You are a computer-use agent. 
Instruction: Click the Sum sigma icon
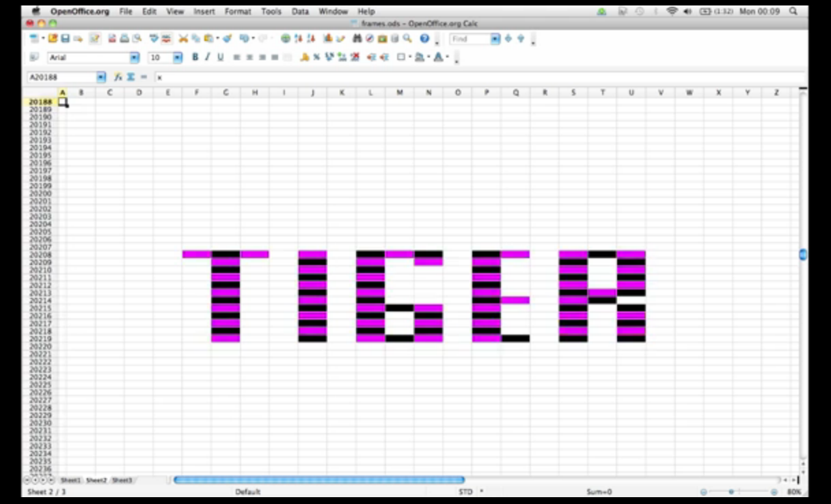coord(131,77)
